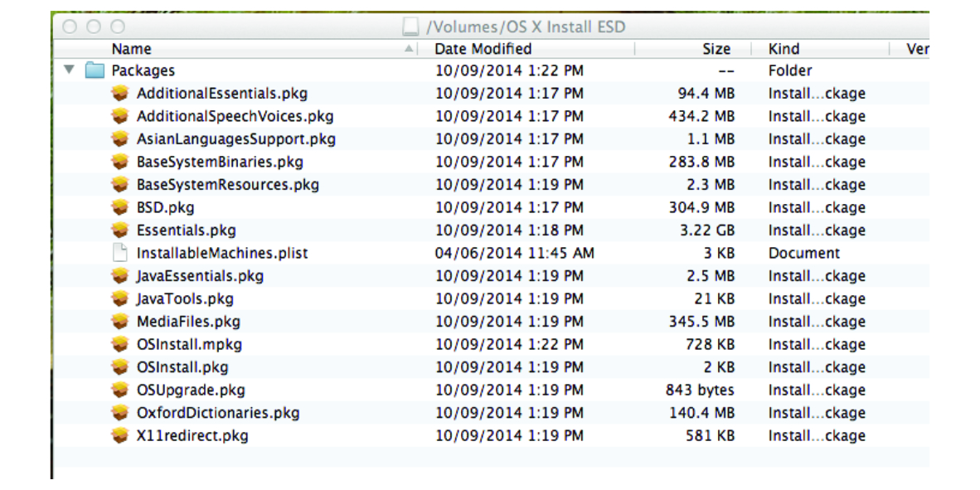Toggle the Name column sort direction
Viewport: 980px width, 490px height.
pos(131,49)
